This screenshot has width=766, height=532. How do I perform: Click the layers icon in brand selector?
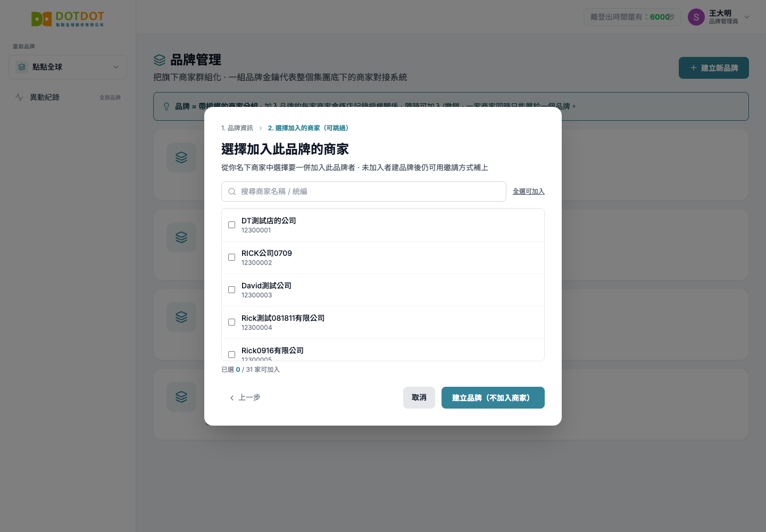tap(22, 67)
